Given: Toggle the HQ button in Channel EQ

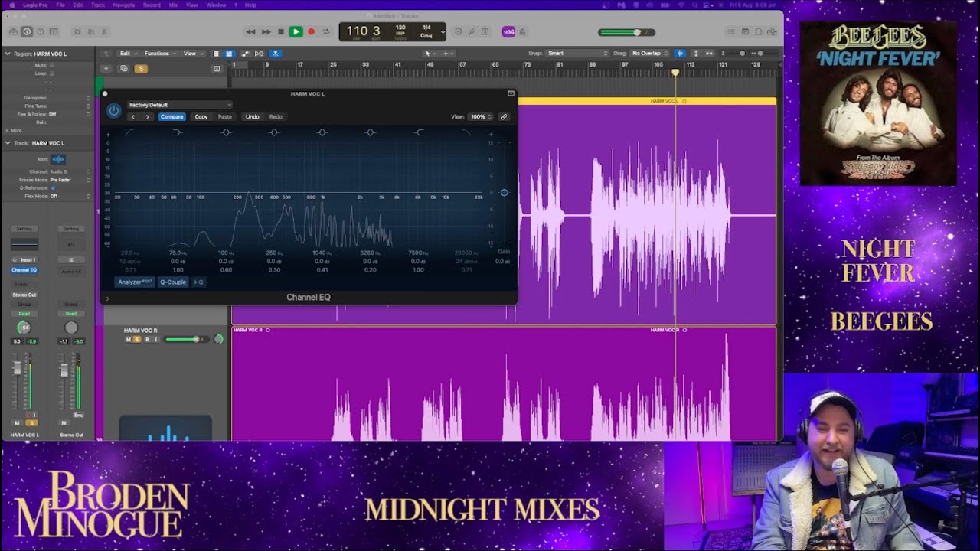Looking at the screenshot, I should (x=198, y=282).
